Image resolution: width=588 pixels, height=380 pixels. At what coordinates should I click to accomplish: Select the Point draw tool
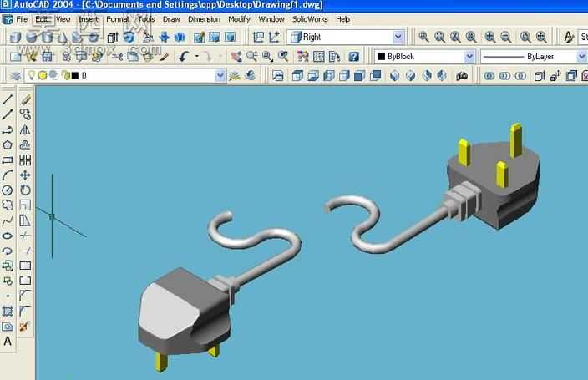[8, 296]
